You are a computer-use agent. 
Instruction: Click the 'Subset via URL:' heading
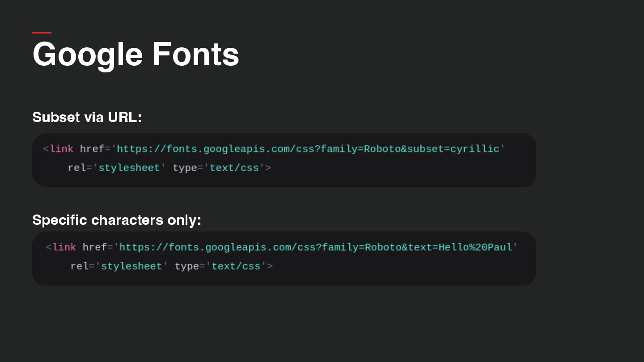coord(87,117)
